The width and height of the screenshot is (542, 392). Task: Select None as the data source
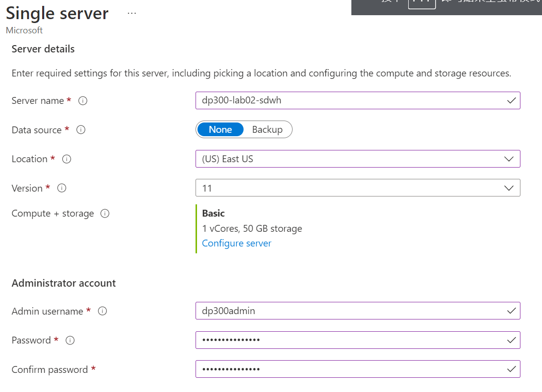coord(220,130)
